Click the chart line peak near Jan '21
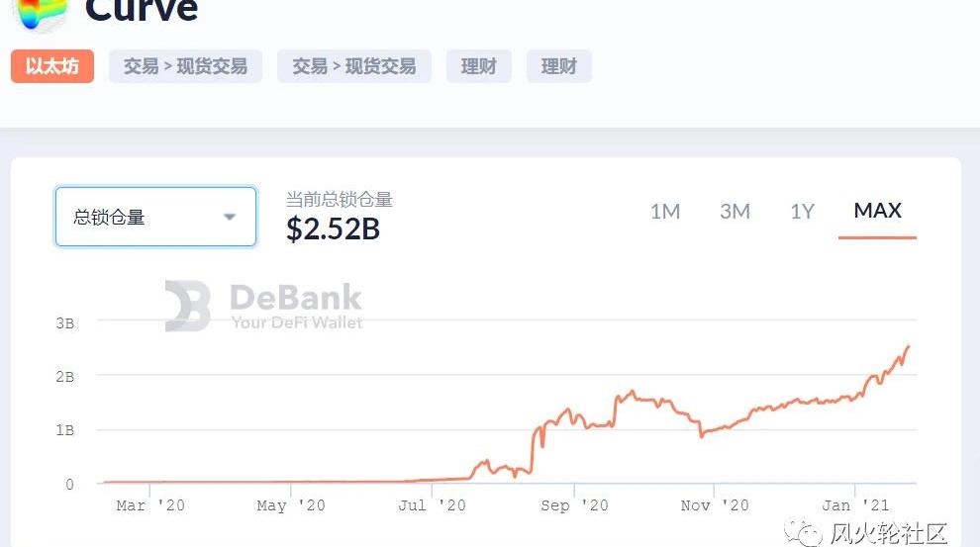This screenshot has width=980, height=547. tap(908, 347)
